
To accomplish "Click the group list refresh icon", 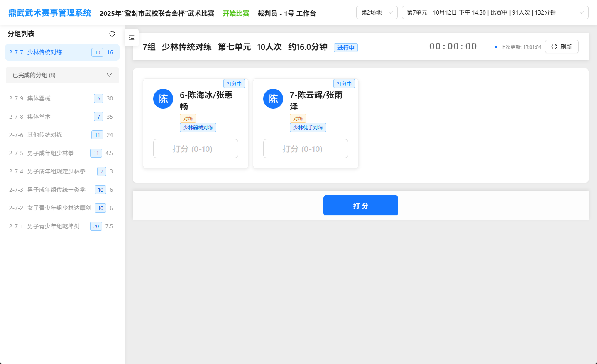I will 112,34.
